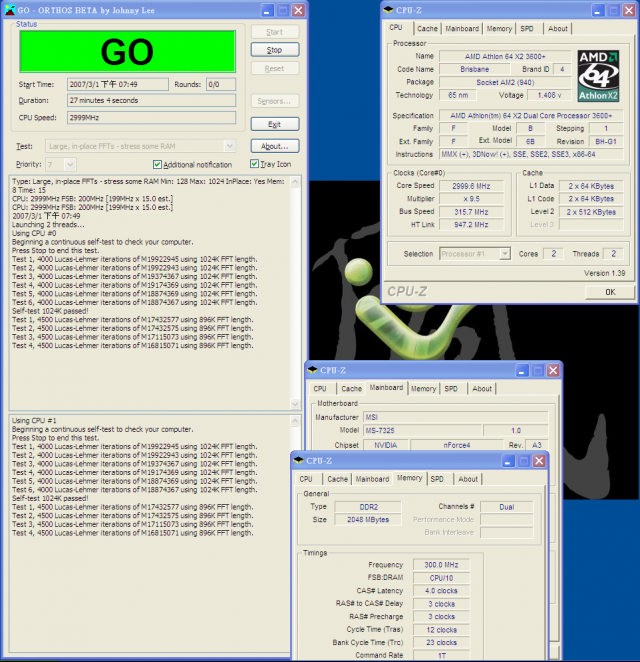This screenshot has height=662, width=640.
Task: Select Cache tab in Mainboard CPU-Z window
Action: click(352, 389)
